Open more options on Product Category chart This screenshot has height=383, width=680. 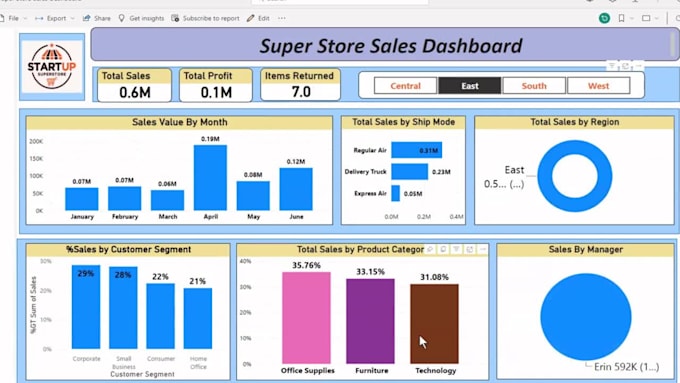[483, 249]
